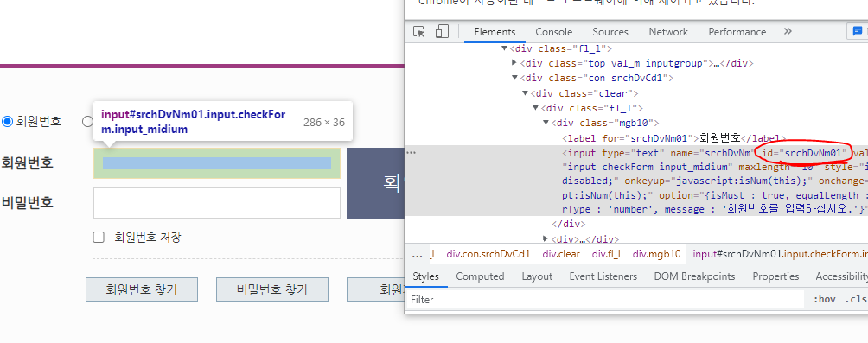Select the 회원번호 radio button

7,121
